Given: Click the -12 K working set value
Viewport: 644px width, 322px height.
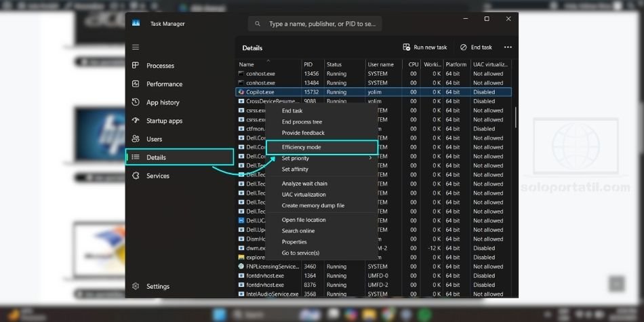Looking at the screenshot, I should tap(434, 248).
